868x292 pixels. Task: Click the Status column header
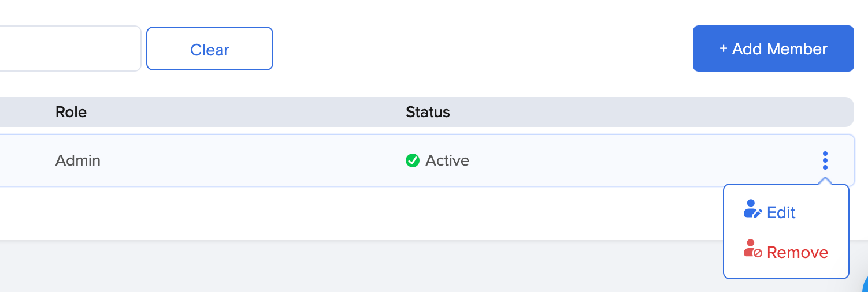coord(428,112)
